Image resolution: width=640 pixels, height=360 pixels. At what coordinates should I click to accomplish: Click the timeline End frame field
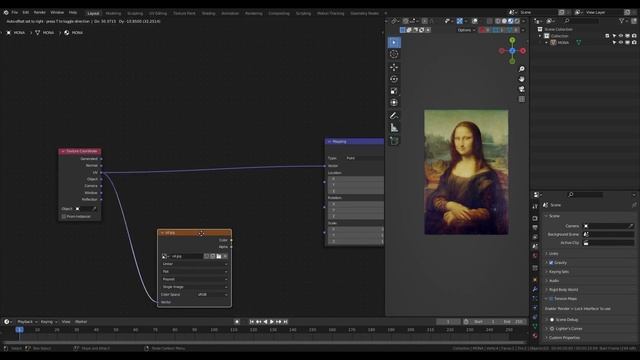[513, 322]
